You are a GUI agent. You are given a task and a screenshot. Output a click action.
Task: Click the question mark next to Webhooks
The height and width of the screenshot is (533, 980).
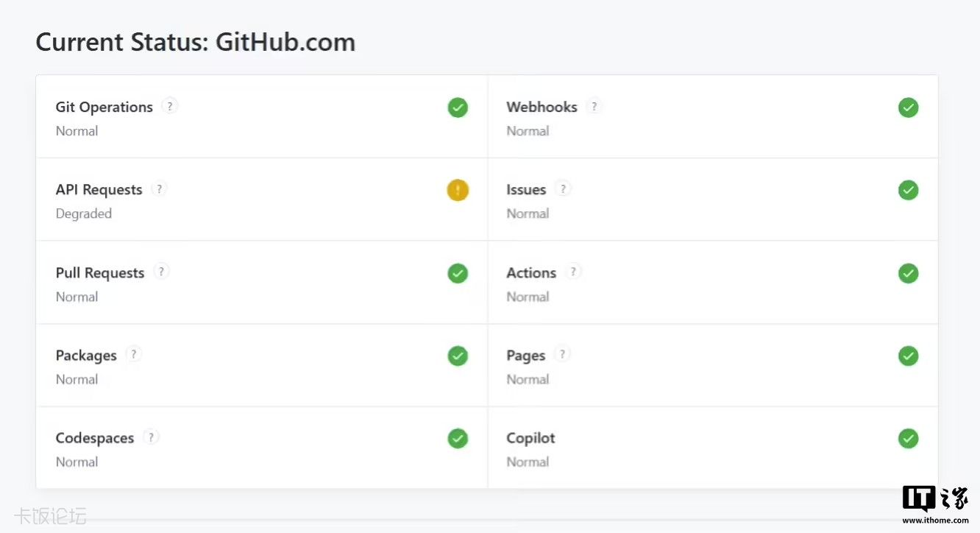coord(594,106)
